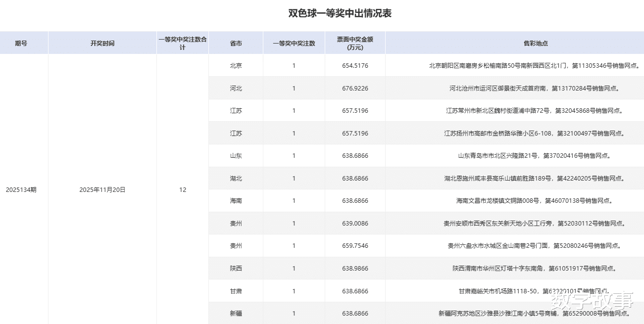
Task: Select 贵州 in the 六盘水 row
Action: pos(236,245)
